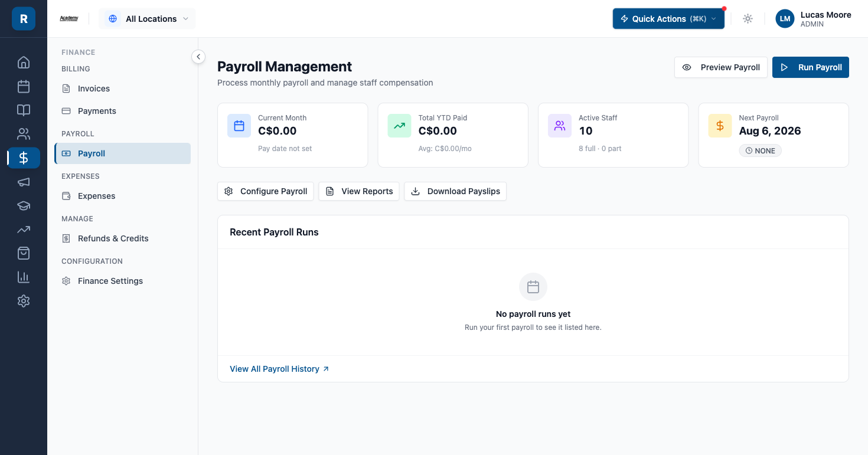The height and width of the screenshot is (455, 868).
Task: Click the calendar icon in Current Month card
Action: click(239, 126)
